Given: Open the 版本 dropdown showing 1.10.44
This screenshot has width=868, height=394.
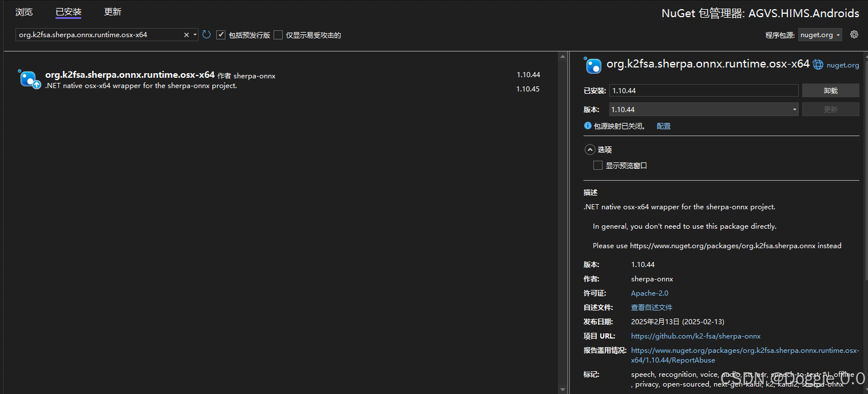Looking at the screenshot, I should click(x=704, y=109).
